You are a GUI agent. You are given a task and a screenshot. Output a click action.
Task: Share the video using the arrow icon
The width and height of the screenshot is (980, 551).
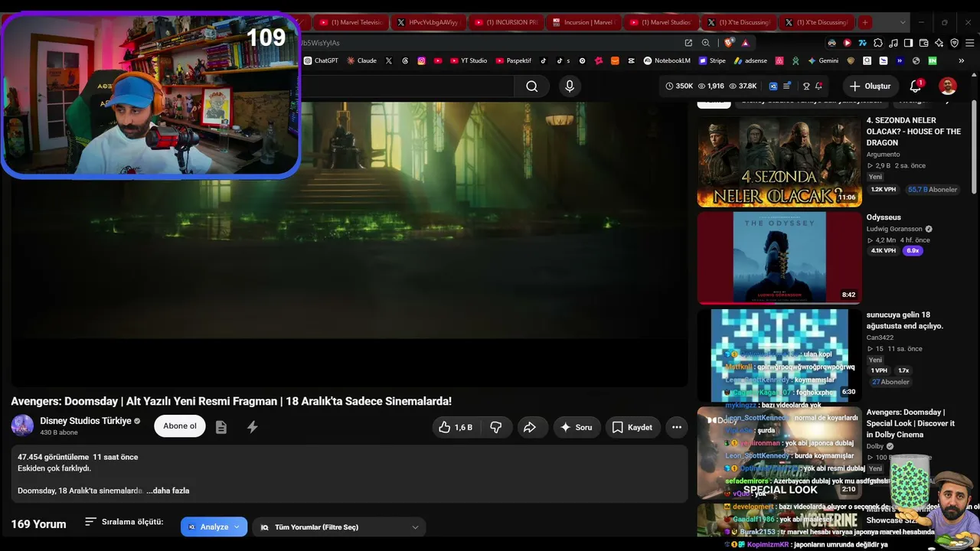pos(529,427)
